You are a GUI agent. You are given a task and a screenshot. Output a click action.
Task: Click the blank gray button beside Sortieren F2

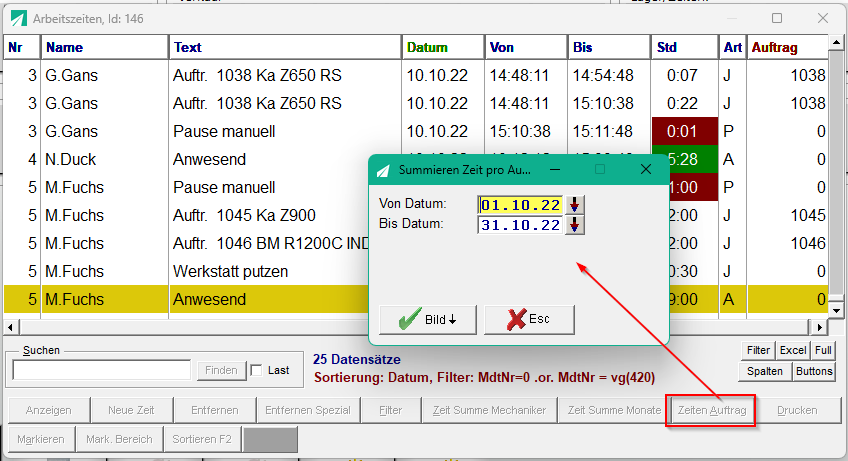pyautogui.click(x=270, y=439)
